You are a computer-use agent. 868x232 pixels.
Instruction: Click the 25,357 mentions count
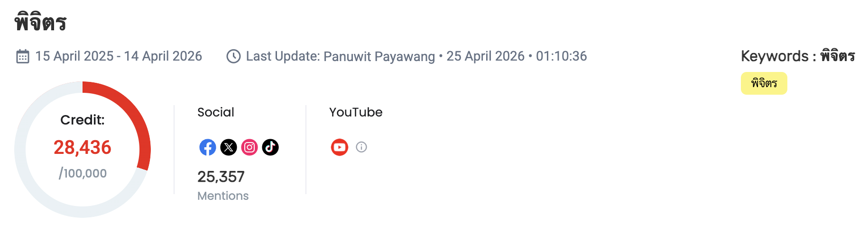(221, 177)
